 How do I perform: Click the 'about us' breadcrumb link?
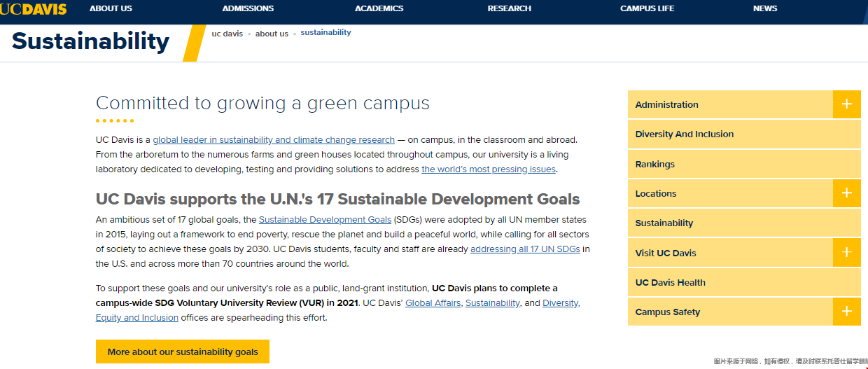[272, 34]
